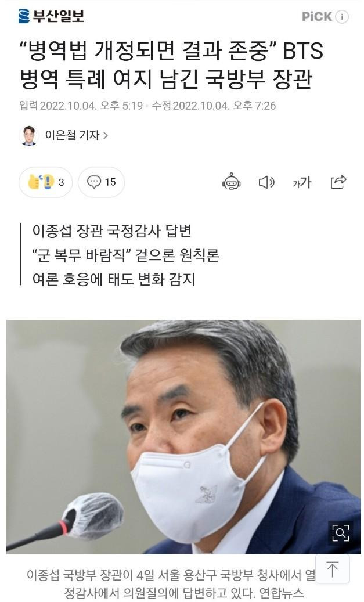Jump to top with arrow button

[x=333, y=568]
